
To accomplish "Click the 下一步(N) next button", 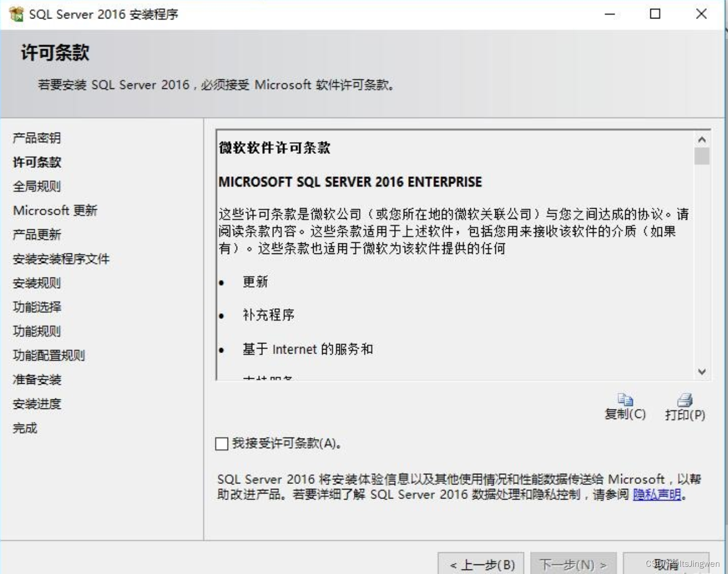I will 573,564.
